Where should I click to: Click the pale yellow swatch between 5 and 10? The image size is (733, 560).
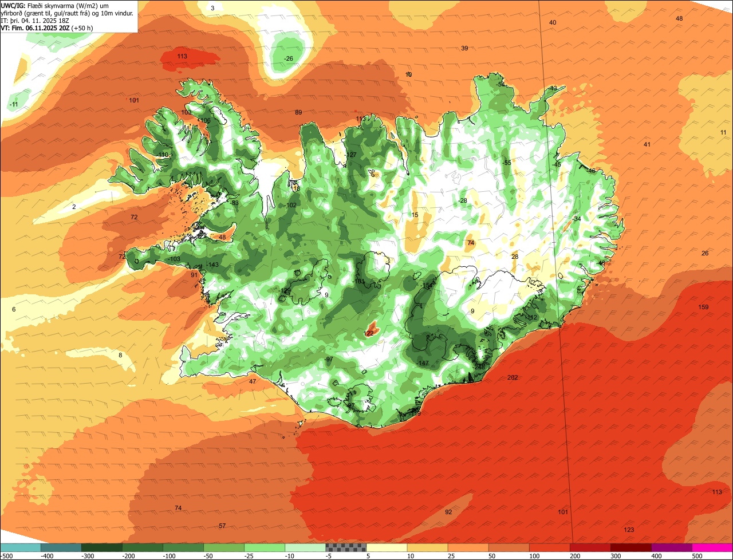[387, 547]
